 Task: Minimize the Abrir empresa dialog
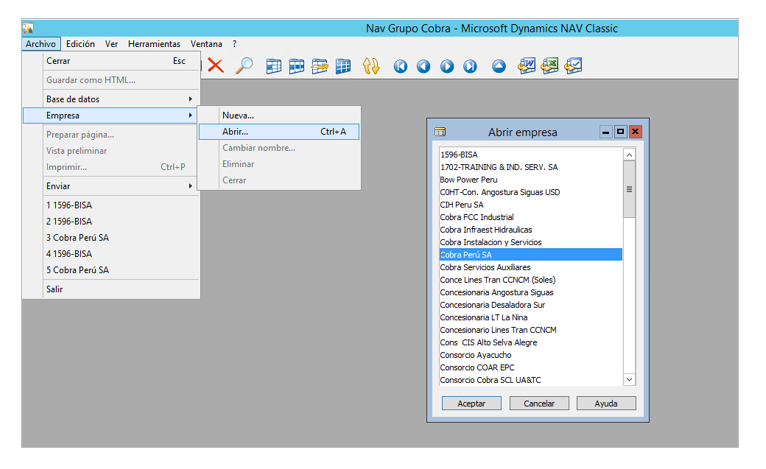pos(606,132)
